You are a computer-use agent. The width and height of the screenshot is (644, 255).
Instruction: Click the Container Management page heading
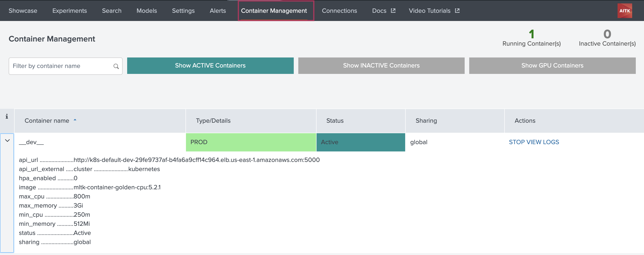coord(52,39)
